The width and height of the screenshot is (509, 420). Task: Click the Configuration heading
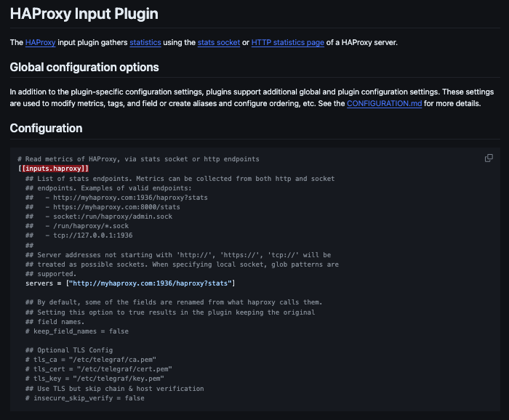click(46, 128)
